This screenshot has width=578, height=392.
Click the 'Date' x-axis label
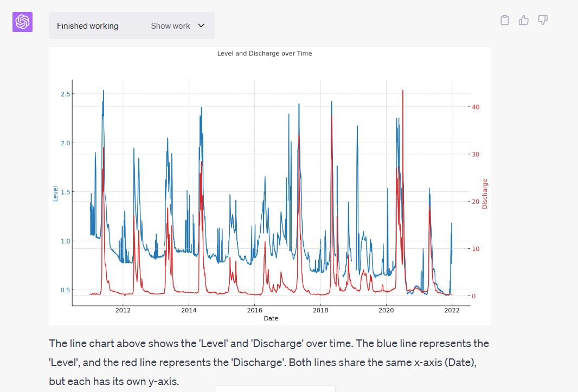pos(271,318)
